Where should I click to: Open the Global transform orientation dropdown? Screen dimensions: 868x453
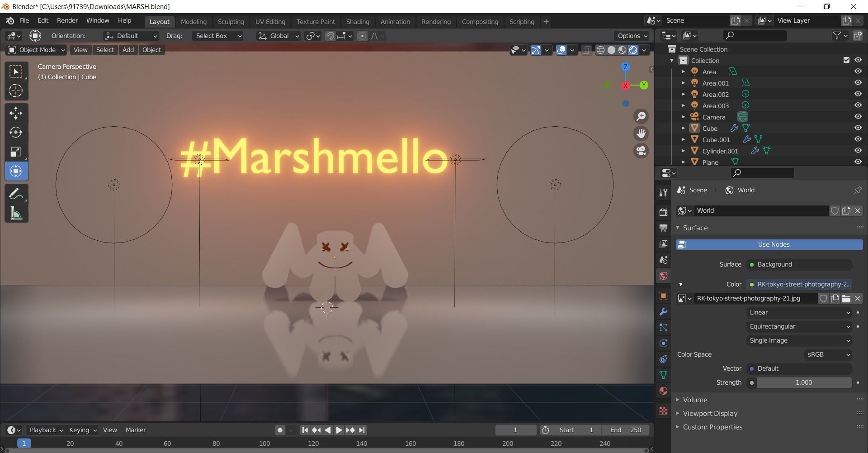click(x=278, y=36)
